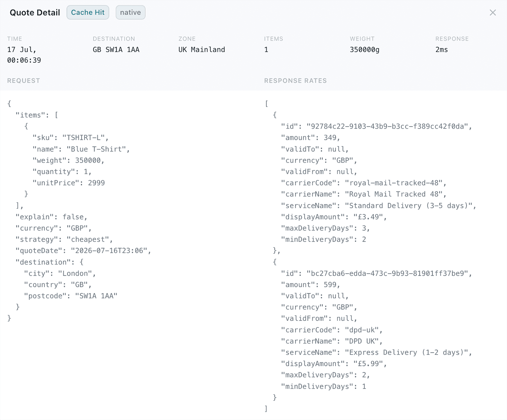Click the Express Delivery (1-2 days) serviceName line

tap(377, 352)
